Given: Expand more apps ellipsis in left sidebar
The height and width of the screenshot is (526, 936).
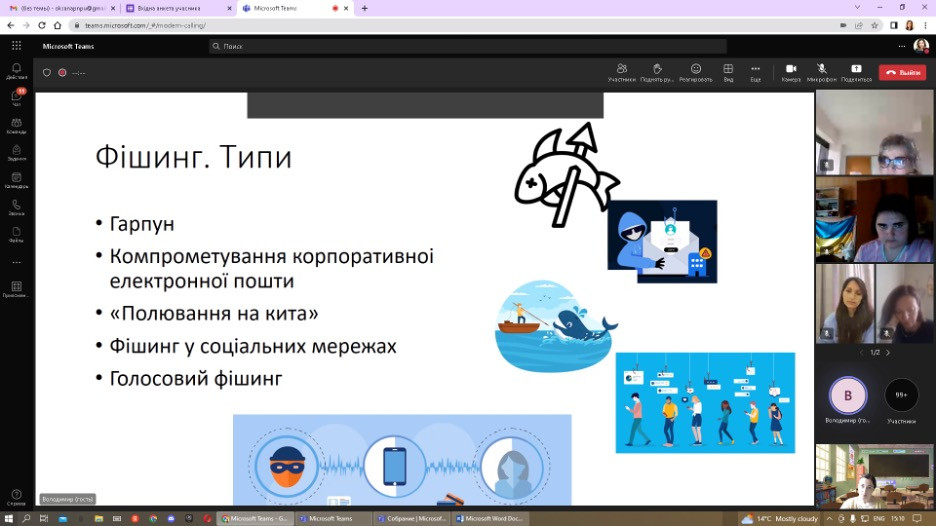Looking at the screenshot, I should pyautogui.click(x=16, y=262).
